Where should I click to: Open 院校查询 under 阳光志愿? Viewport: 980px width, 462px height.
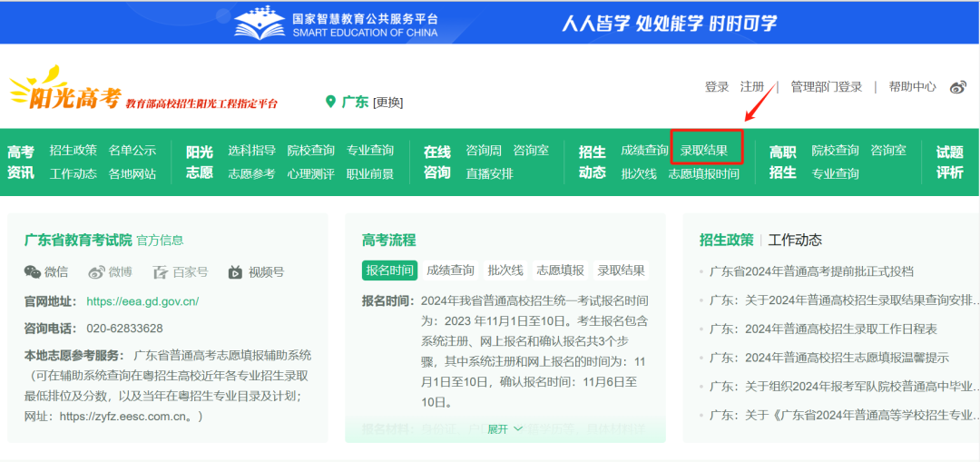310,150
